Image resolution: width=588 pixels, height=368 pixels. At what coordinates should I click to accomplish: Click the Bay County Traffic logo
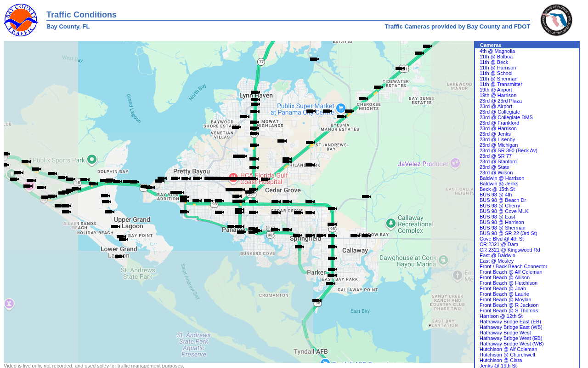[21, 20]
